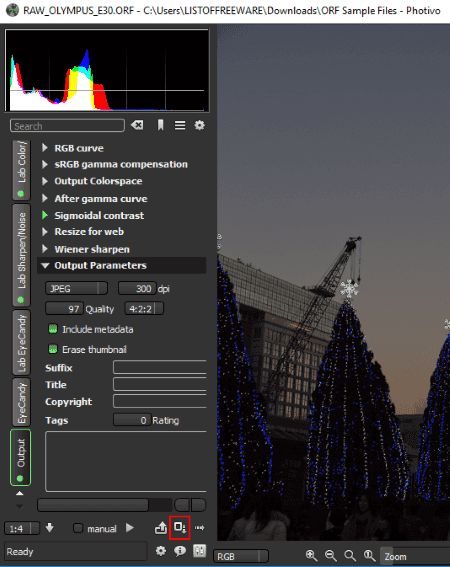Click the export upload icon
450x567 pixels.
[161, 528]
